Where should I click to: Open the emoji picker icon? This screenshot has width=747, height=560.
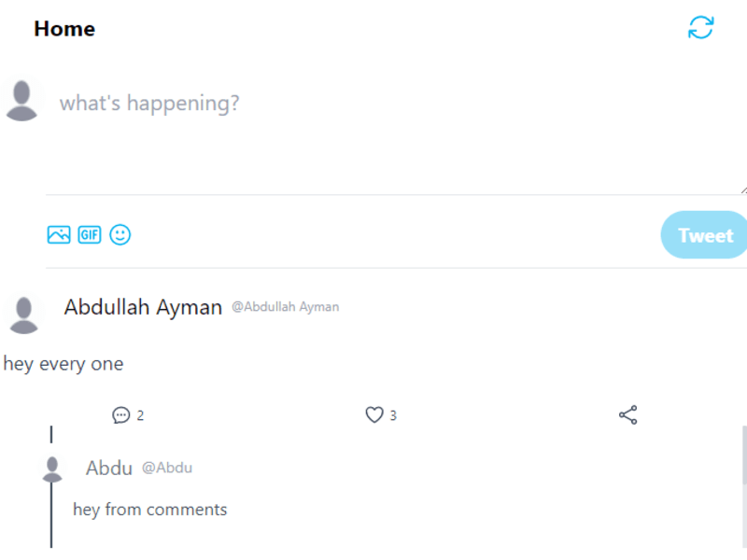click(x=120, y=235)
